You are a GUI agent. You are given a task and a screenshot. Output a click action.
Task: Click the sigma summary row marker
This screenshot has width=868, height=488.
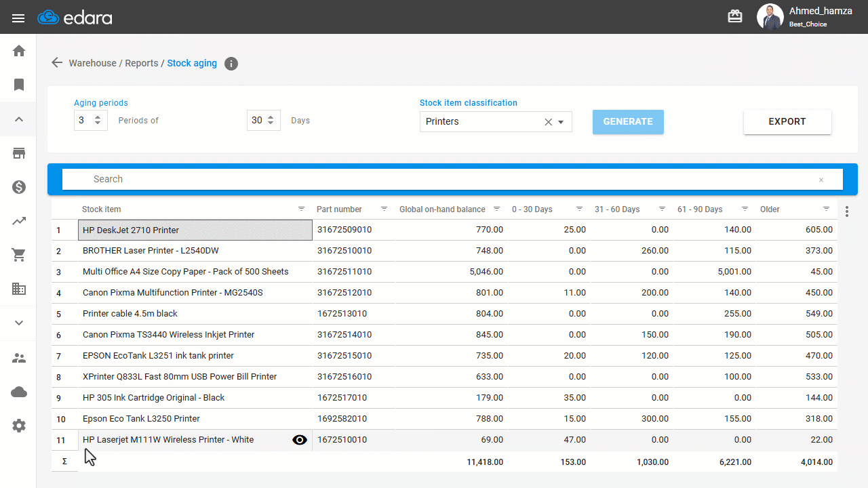click(x=64, y=462)
